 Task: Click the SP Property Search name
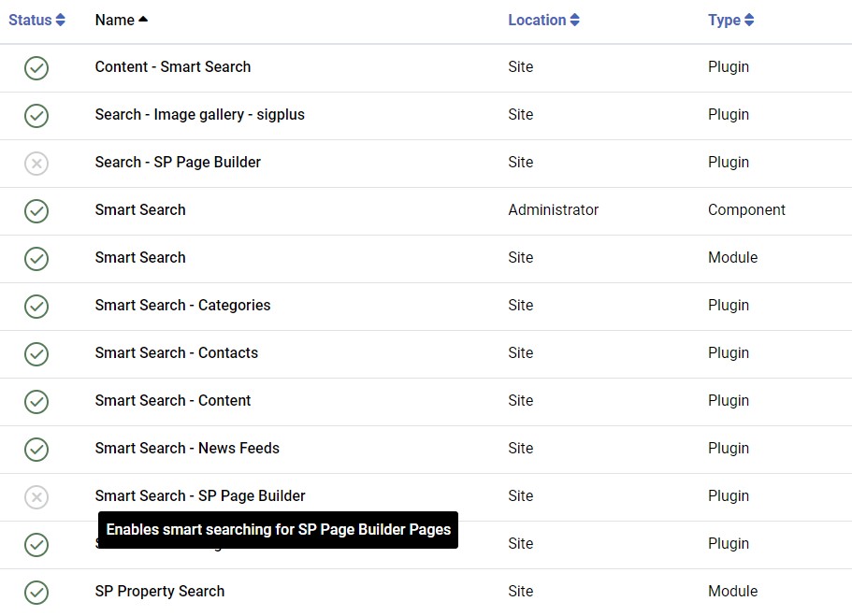pyautogui.click(x=160, y=592)
